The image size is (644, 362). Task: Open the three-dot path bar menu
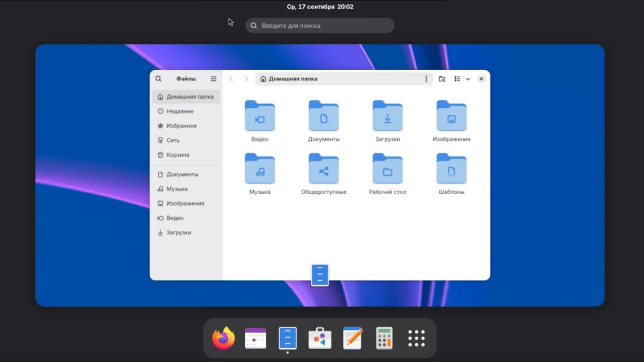point(426,79)
